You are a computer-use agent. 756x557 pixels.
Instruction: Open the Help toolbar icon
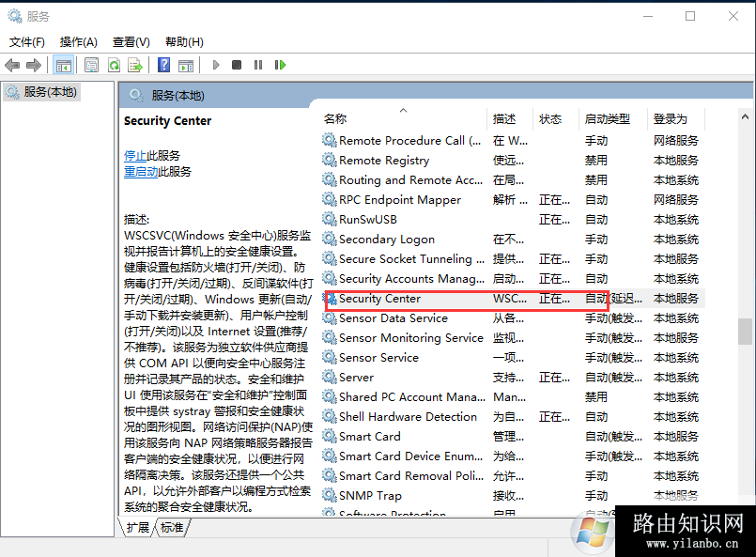[164, 65]
